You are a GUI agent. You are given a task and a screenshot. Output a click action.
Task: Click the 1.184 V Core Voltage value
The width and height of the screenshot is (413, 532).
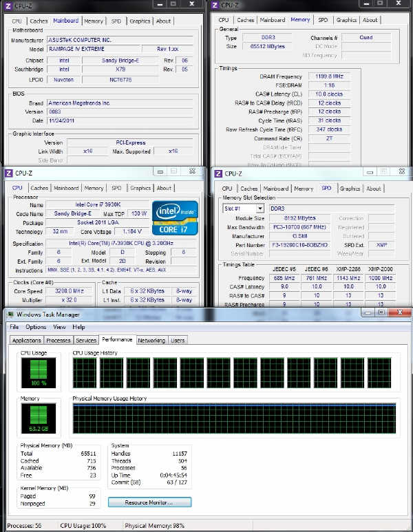coord(132,231)
